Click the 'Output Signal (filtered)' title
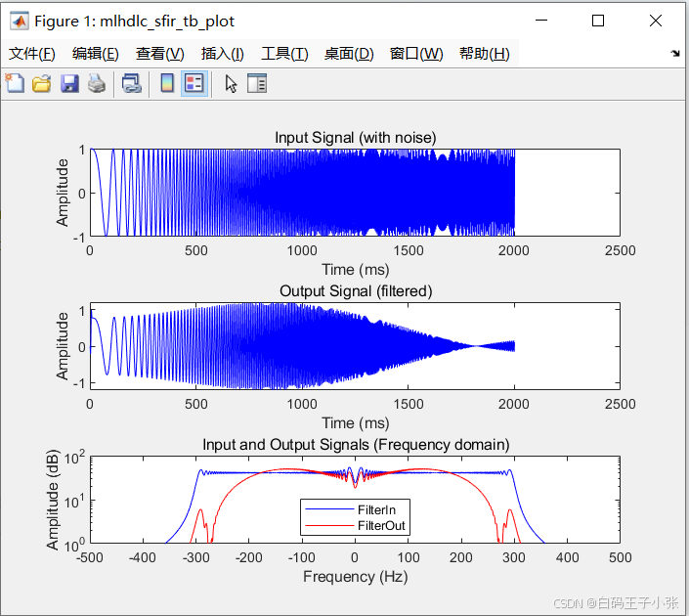The height and width of the screenshot is (616, 689). (356, 291)
